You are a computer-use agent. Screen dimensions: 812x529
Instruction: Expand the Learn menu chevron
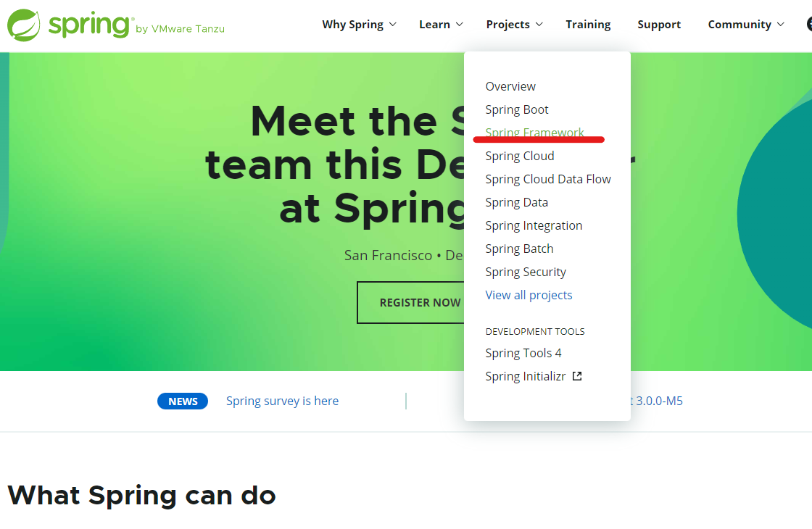(460, 25)
